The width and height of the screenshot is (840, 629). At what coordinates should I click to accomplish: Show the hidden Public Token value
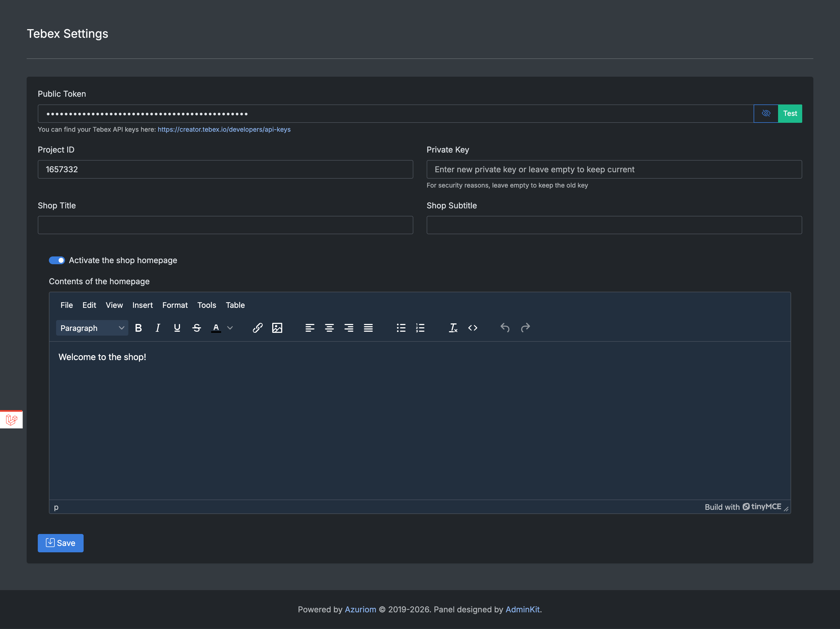(766, 114)
